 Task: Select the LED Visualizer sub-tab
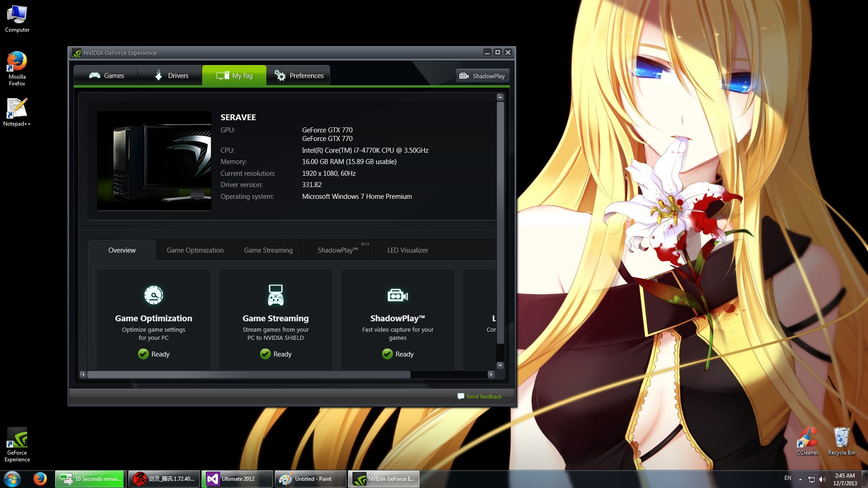point(407,250)
